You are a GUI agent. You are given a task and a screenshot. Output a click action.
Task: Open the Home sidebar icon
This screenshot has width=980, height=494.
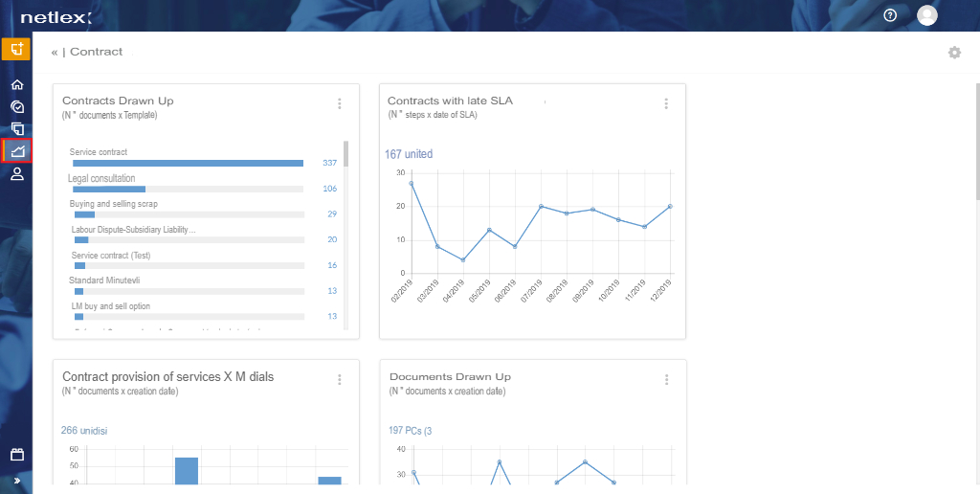17,84
